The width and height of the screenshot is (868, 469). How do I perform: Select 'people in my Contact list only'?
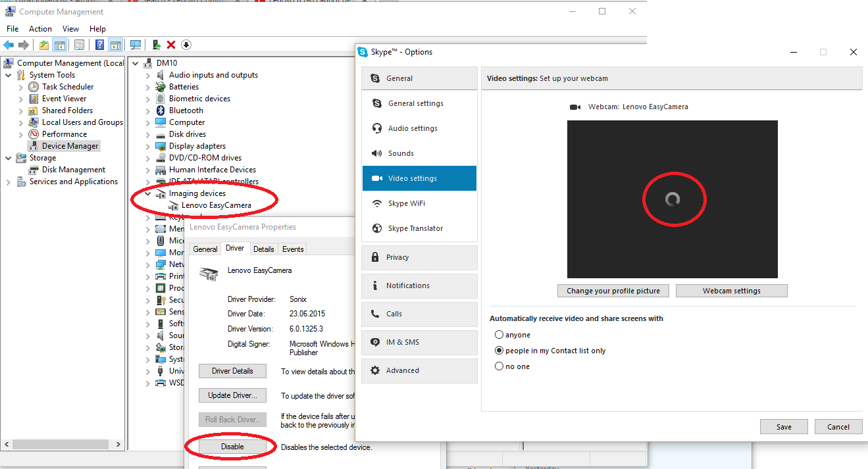pos(499,351)
